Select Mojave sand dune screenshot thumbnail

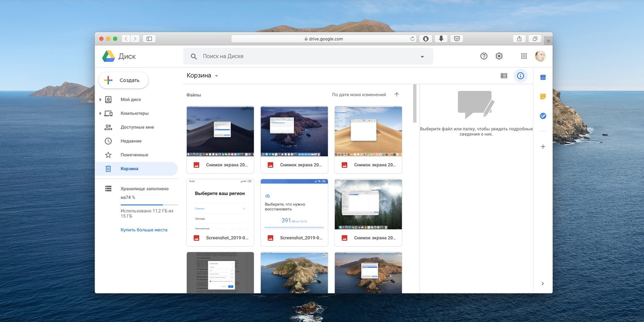[x=368, y=131]
